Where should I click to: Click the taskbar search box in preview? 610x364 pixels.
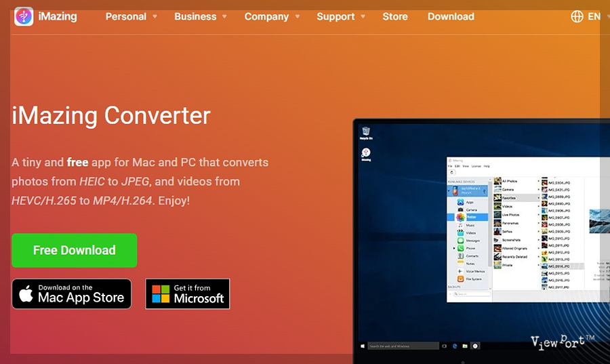403,346
